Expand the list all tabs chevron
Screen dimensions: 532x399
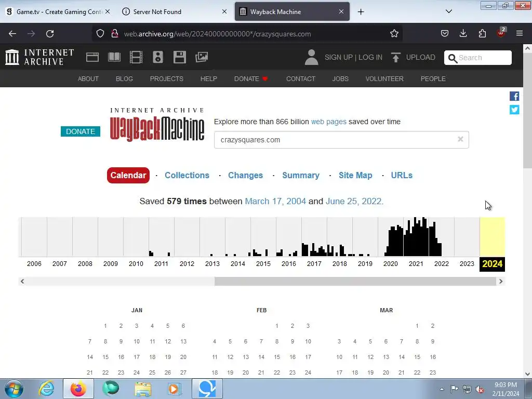[448, 11]
